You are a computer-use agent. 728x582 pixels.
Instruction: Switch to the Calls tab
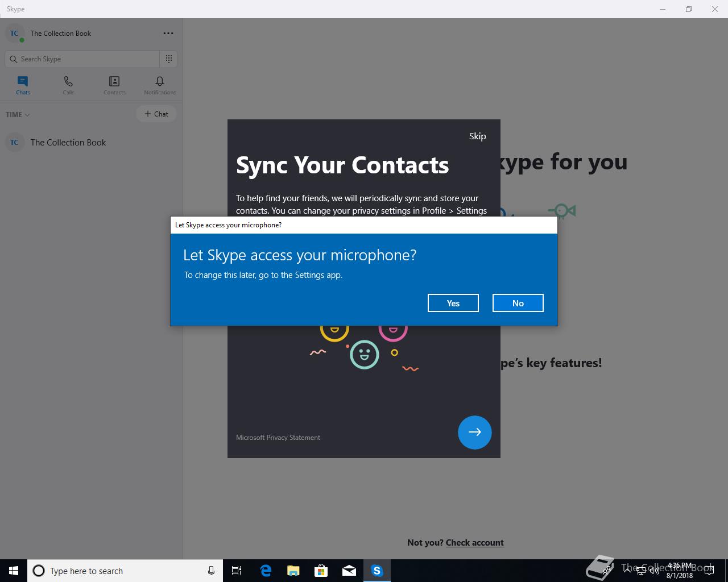click(x=68, y=85)
